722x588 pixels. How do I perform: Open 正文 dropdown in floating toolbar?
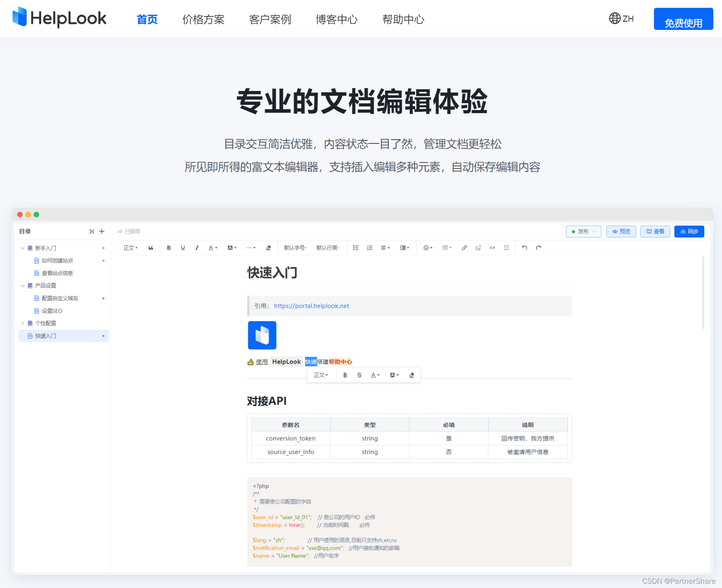321,375
